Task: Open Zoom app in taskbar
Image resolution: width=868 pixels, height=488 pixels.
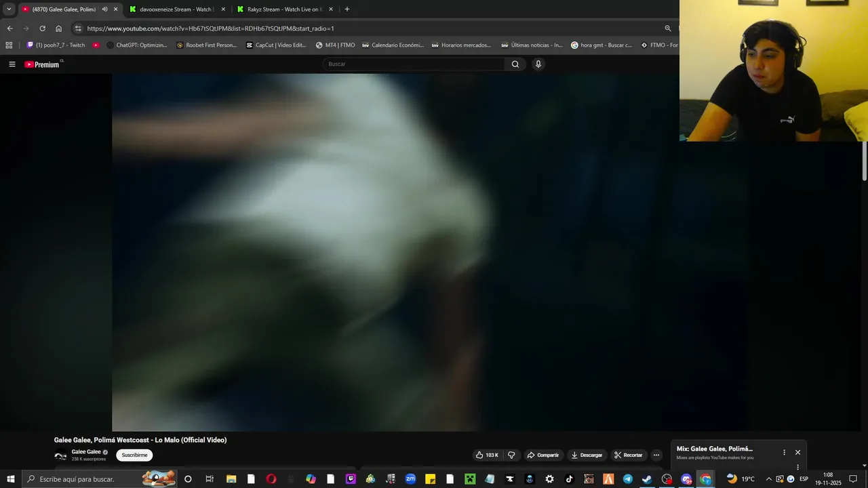Action: click(410, 479)
